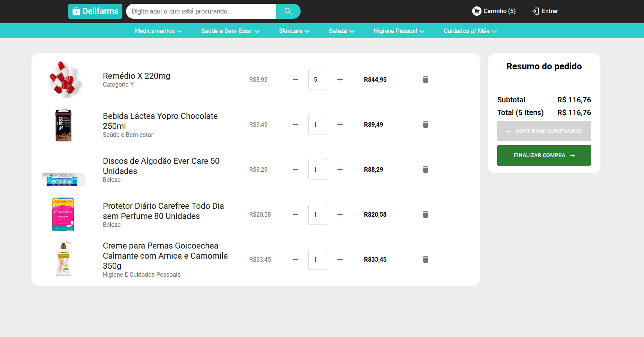Open the Carefree package thumbnail
Viewport: 644px width, 337px height.
(x=63, y=214)
